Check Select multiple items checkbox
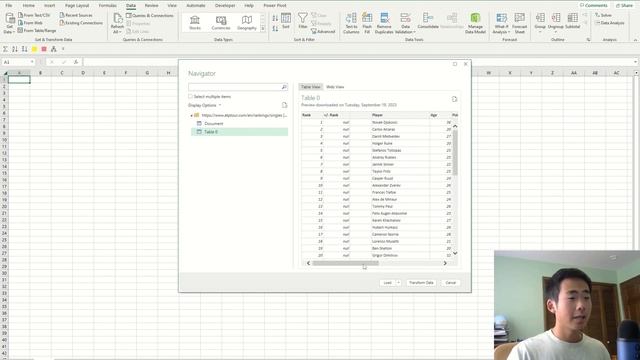Image resolution: width=640 pixels, height=360 pixels. (x=190, y=96)
